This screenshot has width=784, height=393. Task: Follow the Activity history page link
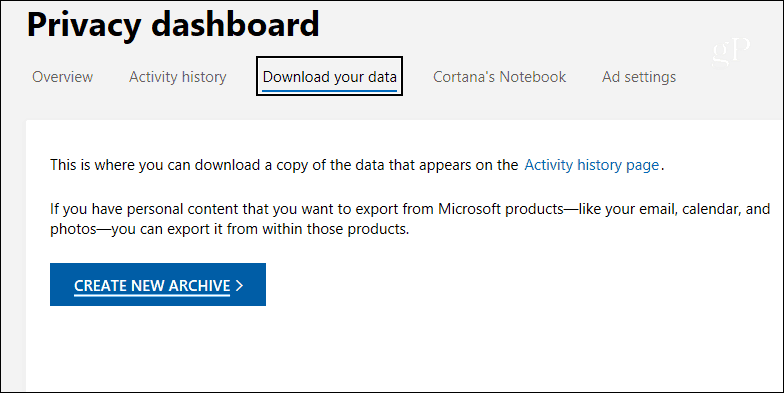(592, 165)
